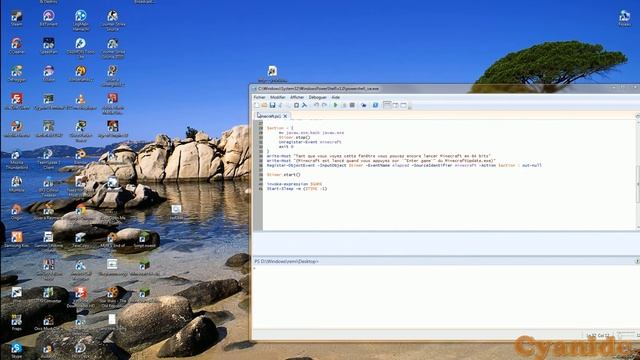Click the VLC media player cone shortcut
Image resolution: width=640 pixels, height=360 pixels.
pyautogui.click(x=80, y=102)
